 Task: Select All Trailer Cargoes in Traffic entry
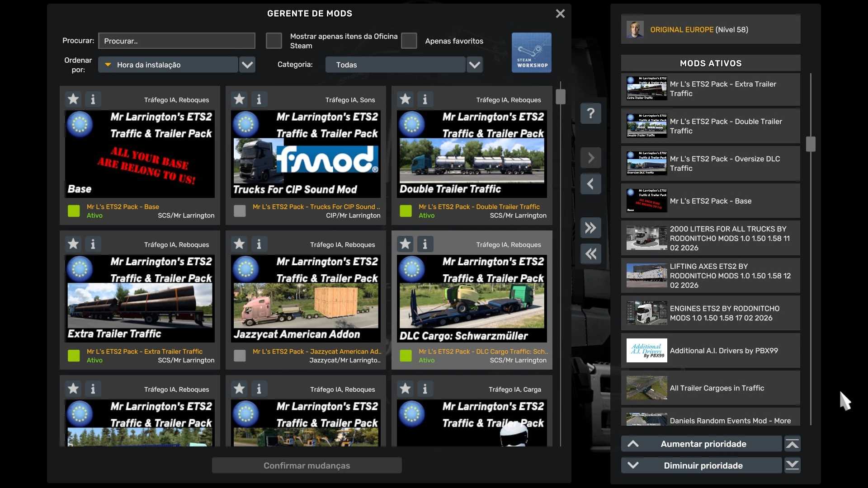pyautogui.click(x=710, y=388)
